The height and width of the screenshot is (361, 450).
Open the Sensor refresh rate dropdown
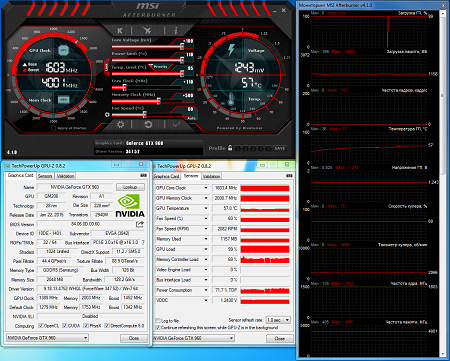(x=278, y=320)
